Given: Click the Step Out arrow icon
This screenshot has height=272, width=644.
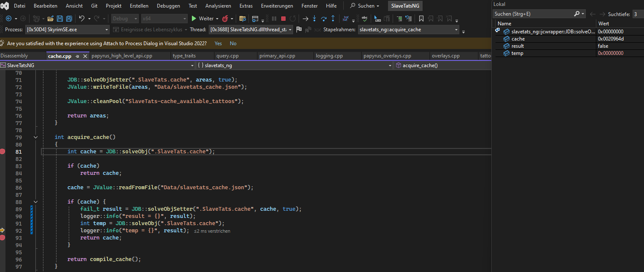Looking at the screenshot, I should point(333,19).
